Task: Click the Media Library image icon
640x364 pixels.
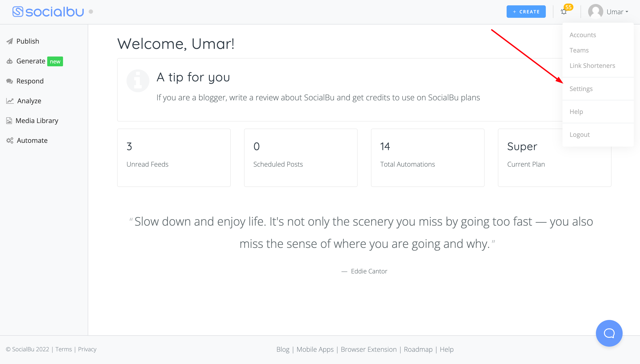Action: tap(9, 121)
